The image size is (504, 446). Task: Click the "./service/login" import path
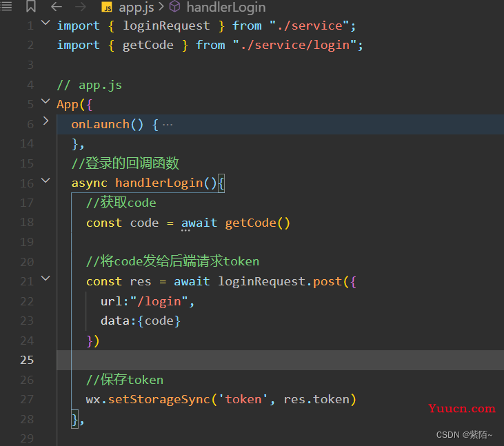[x=295, y=45]
